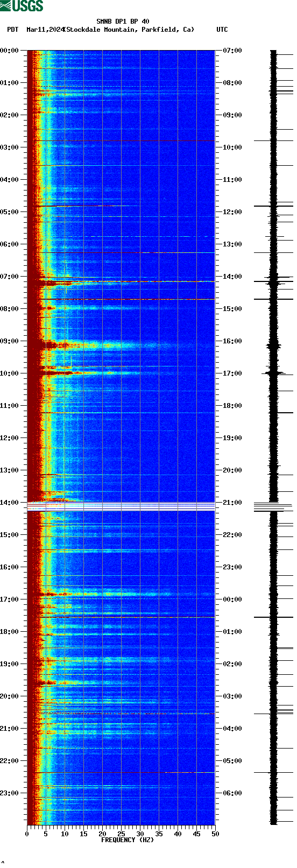Image resolution: width=297 pixels, height=868 pixels.
Task: Click the '10' frequency tick label
Action: 65,834
